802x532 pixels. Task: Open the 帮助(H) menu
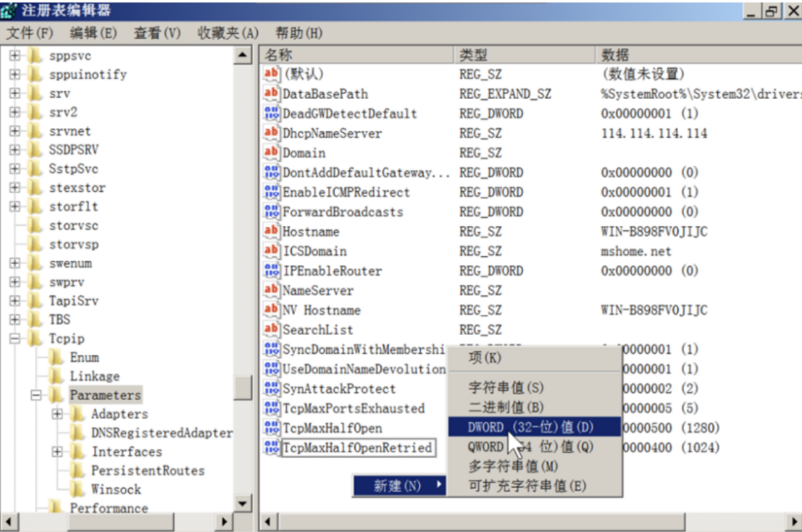(298, 33)
